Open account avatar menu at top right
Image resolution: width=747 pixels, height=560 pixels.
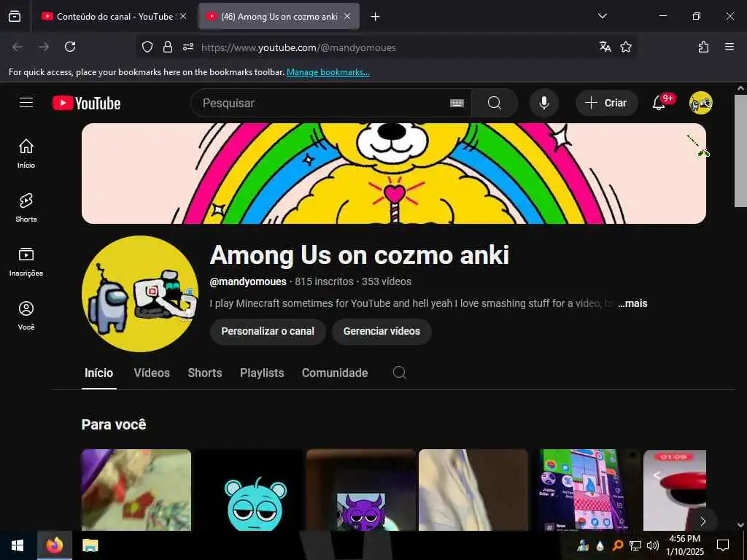(700, 103)
